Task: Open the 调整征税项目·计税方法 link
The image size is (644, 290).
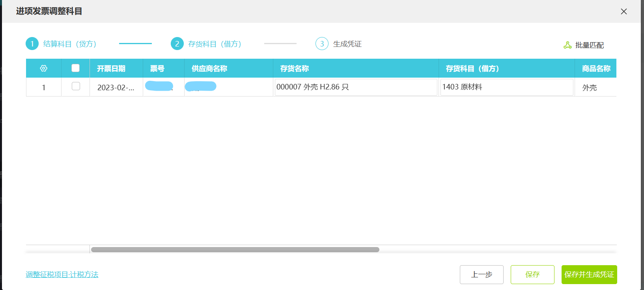Action: click(x=62, y=274)
